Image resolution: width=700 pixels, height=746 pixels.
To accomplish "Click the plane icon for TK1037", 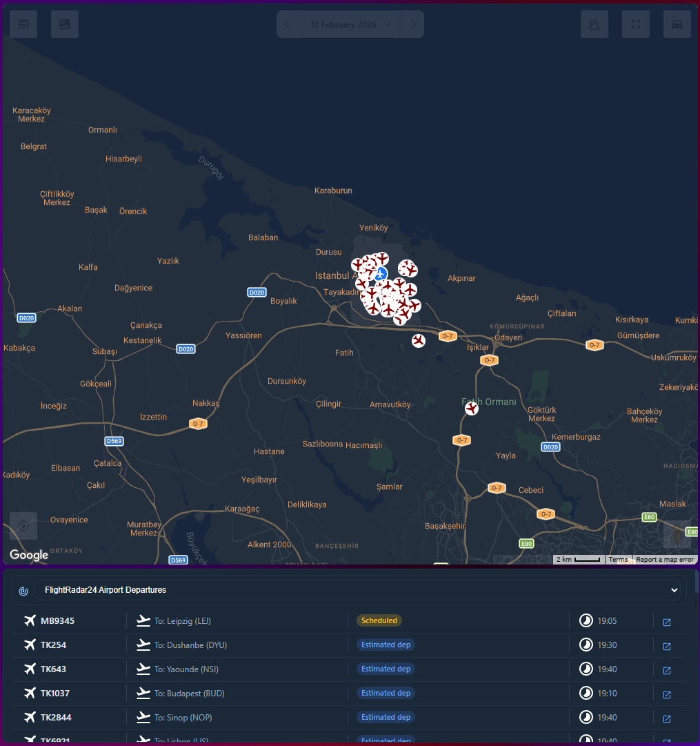I will [x=30, y=693].
